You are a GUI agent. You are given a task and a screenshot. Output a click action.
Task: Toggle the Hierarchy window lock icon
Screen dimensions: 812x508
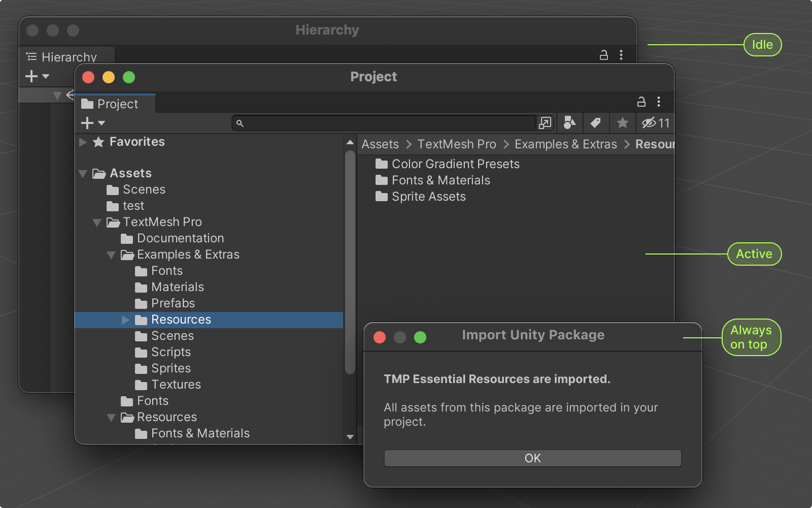(x=604, y=55)
